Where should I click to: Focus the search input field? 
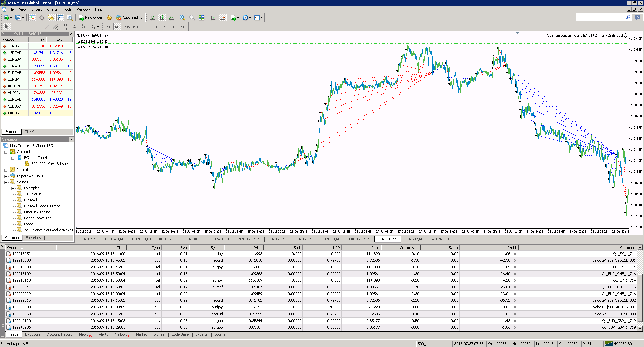coord(600,17)
